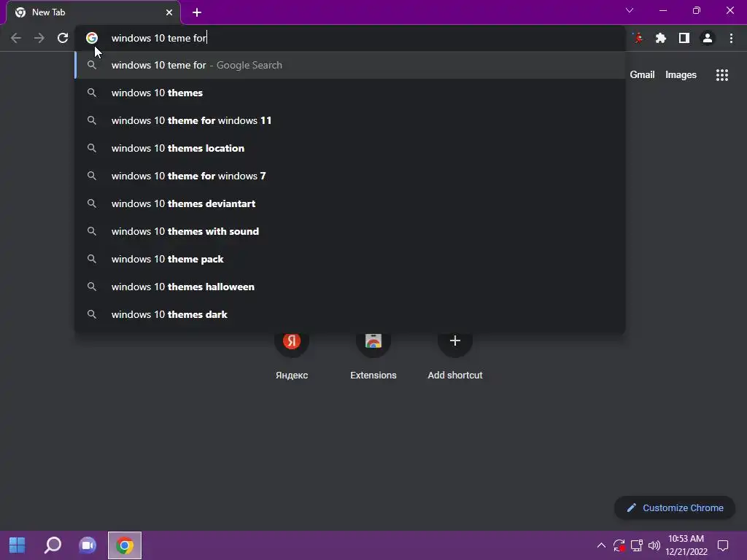The width and height of the screenshot is (747, 560).
Task: Open the Images link
Action: 681,75
